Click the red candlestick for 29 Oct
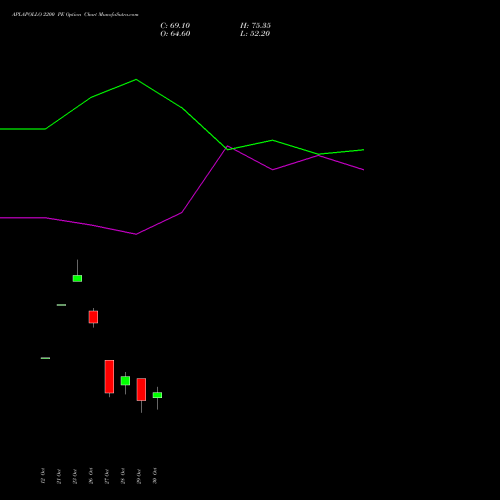This screenshot has width=500, height=500. click(x=141, y=389)
